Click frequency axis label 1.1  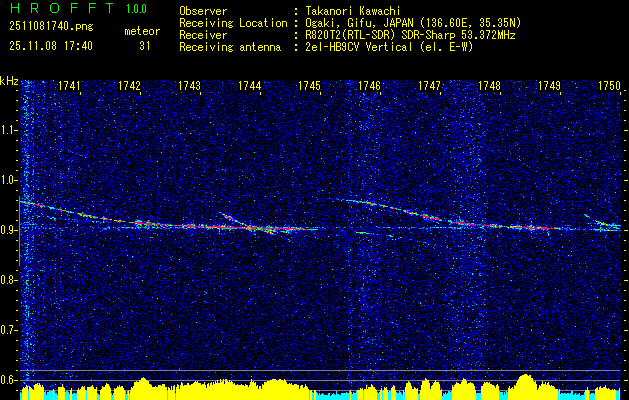click(9, 130)
